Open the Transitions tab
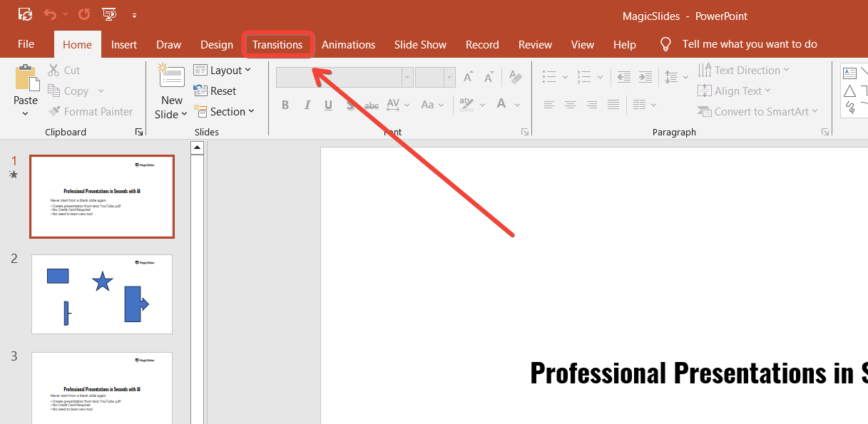This screenshot has width=868, height=424. point(277,44)
